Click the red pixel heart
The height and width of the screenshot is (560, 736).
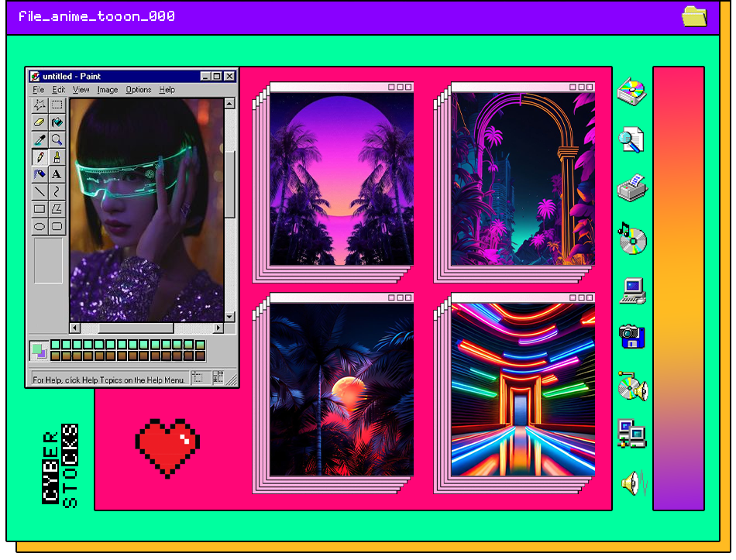click(167, 448)
